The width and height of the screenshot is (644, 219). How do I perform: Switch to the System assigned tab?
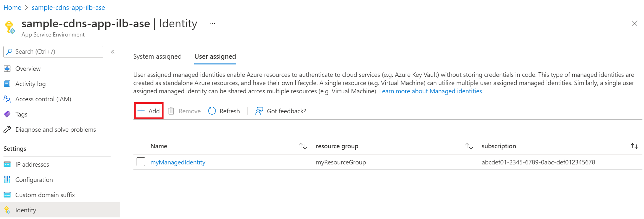click(x=157, y=56)
